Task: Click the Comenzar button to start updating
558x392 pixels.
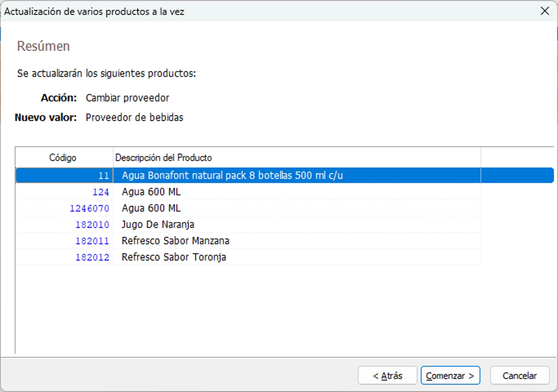Action: 450,375
